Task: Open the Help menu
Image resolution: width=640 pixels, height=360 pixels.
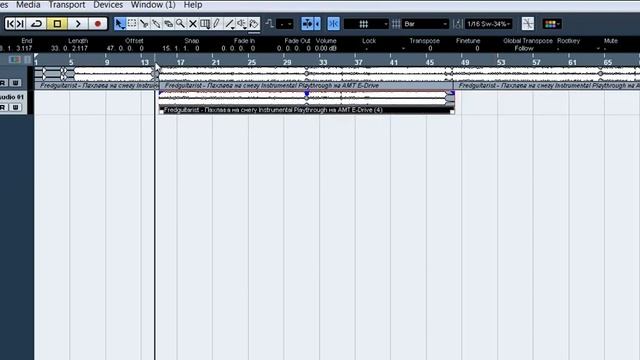Action: pyautogui.click(x=193, y=5)
